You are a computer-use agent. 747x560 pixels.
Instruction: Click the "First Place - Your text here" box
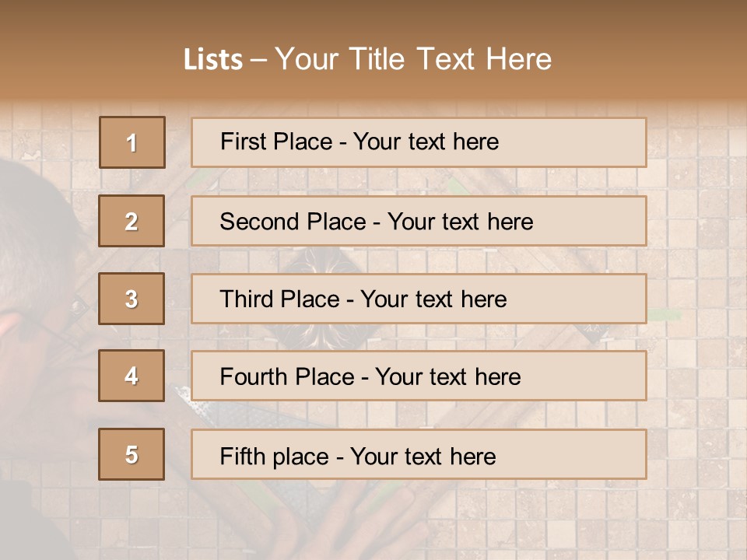[419, 142]
